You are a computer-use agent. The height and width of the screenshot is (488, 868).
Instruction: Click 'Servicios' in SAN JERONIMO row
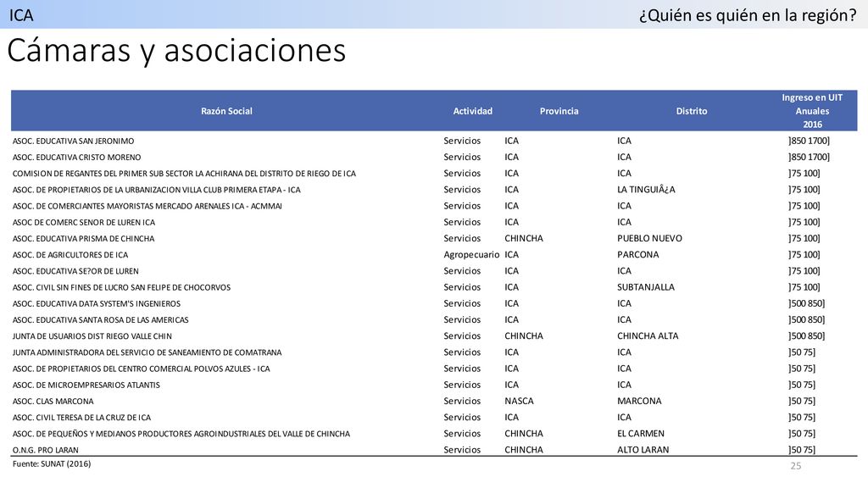[x=462, y=141]
